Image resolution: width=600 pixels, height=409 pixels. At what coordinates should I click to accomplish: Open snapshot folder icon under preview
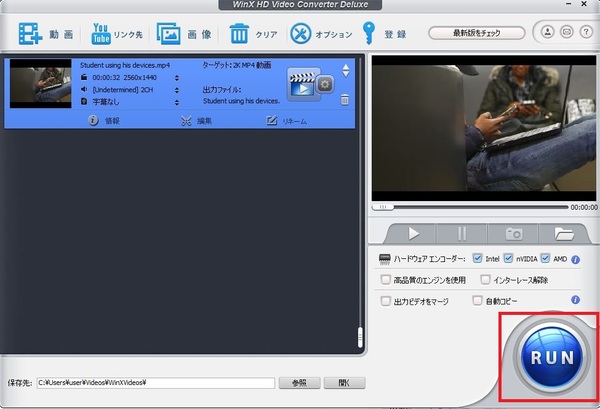click(x=563, y=233)
